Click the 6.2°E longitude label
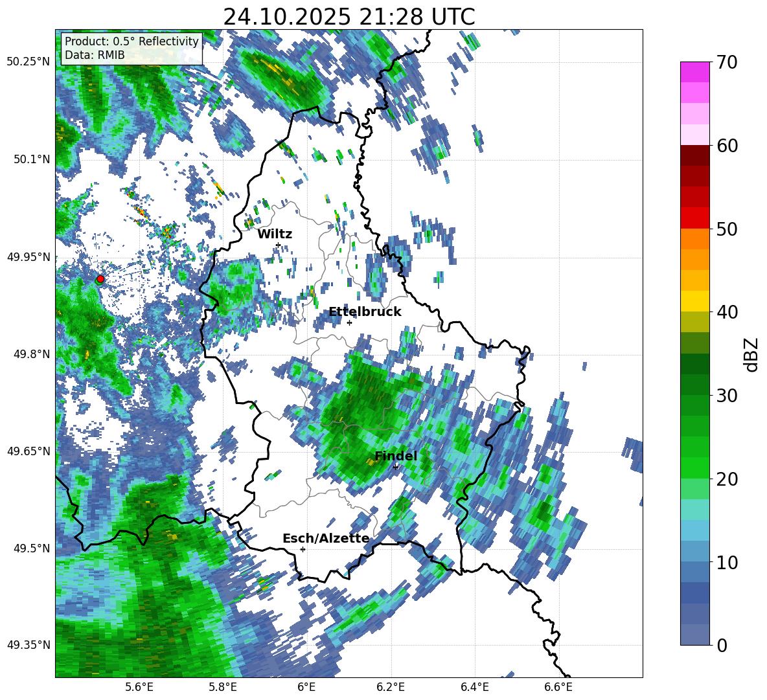This screenshot has width=767, height=700. [x=391, y=687]
